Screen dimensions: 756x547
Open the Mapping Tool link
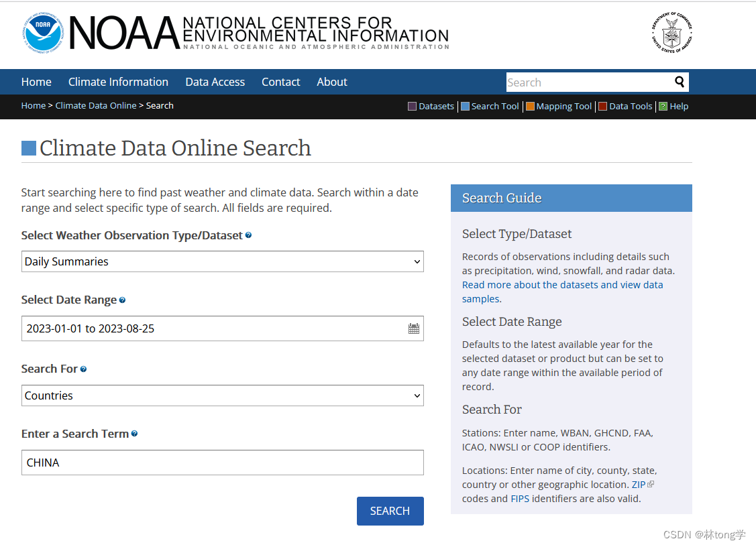coord(563,107)
